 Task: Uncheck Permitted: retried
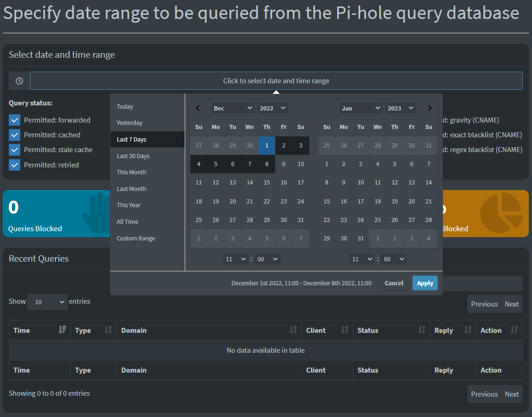(x=15, y=165)
